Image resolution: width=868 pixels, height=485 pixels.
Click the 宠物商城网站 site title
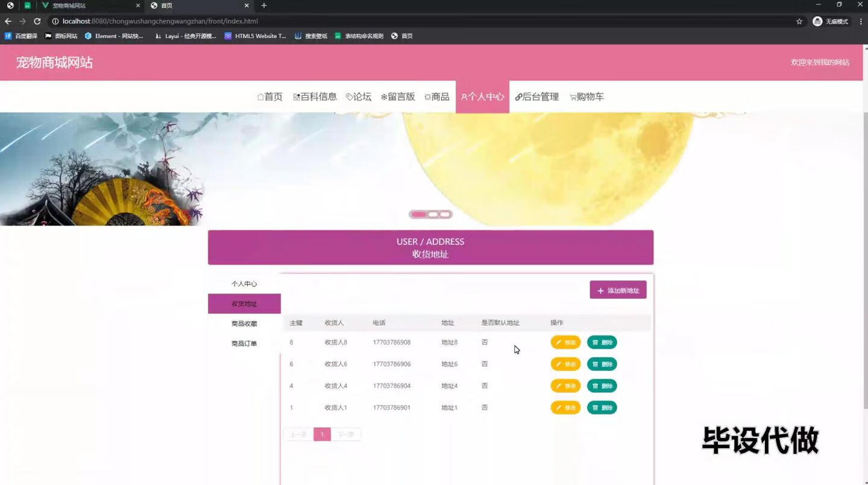coord(54,62)
